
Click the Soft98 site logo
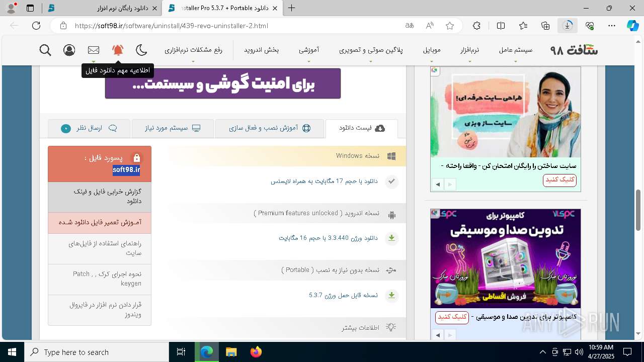point(574,50)
